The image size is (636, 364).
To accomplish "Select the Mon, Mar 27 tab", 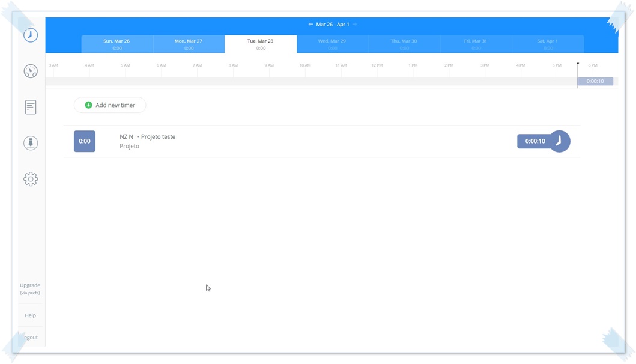I will click(189, 44).
